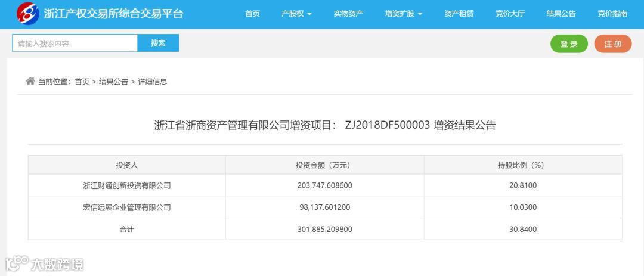Open the 竞价大厅 page
This screenshot has height=276, width=644.
tap(510, 14)
